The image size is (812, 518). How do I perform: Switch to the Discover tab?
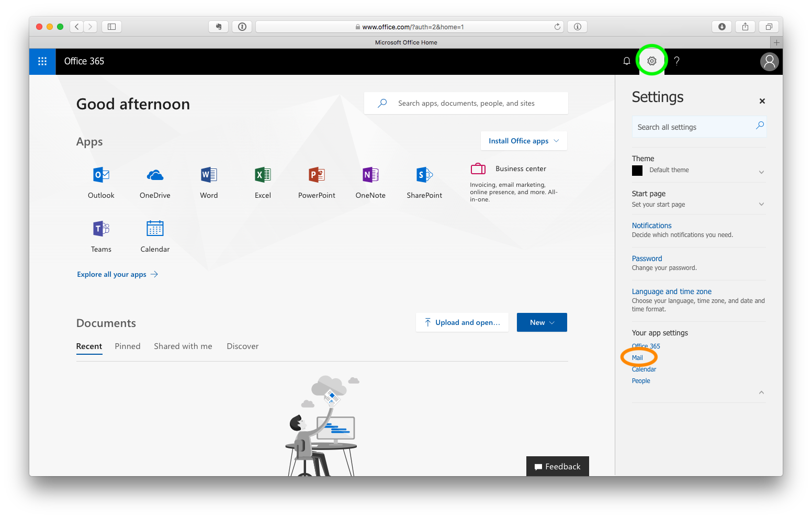click(243, 346)
